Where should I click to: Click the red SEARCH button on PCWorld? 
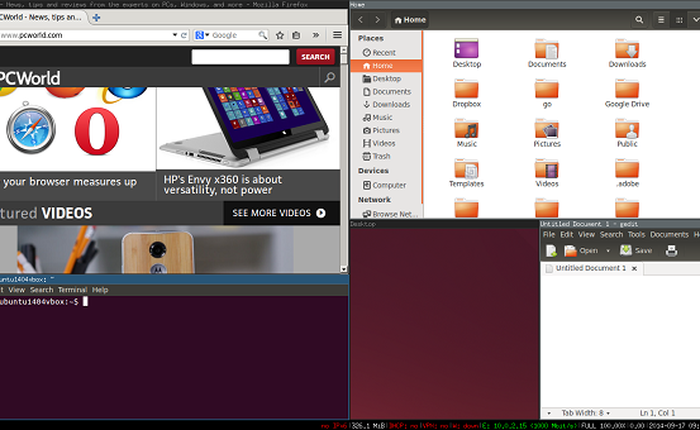pos(315,57)
